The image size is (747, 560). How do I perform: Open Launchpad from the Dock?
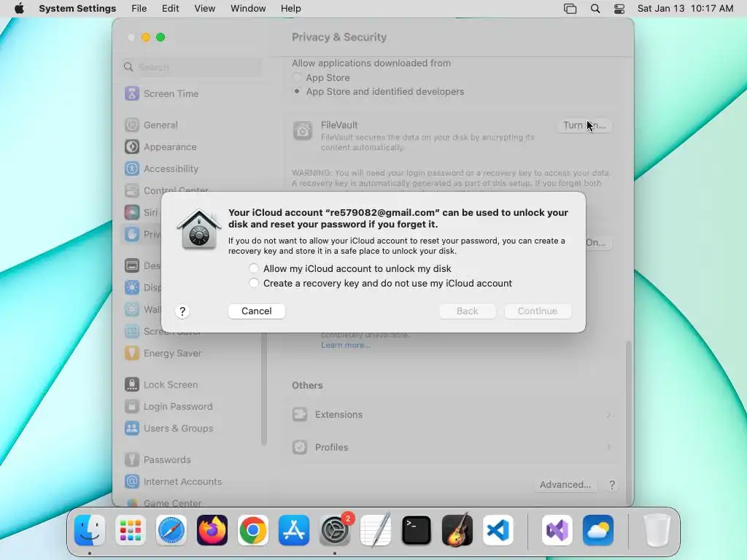pos(131,530)
